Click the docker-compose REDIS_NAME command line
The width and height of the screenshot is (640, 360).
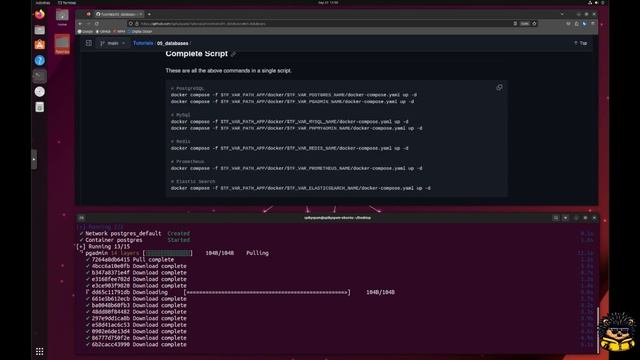point(289,148)
